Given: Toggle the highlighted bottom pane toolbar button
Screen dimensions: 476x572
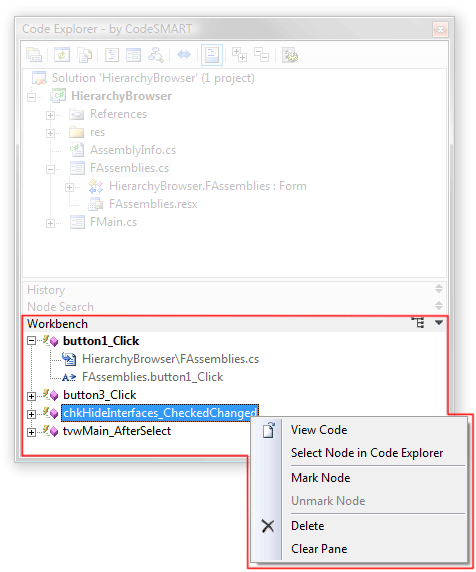Looking at the screenshot, I should [212, 55].
